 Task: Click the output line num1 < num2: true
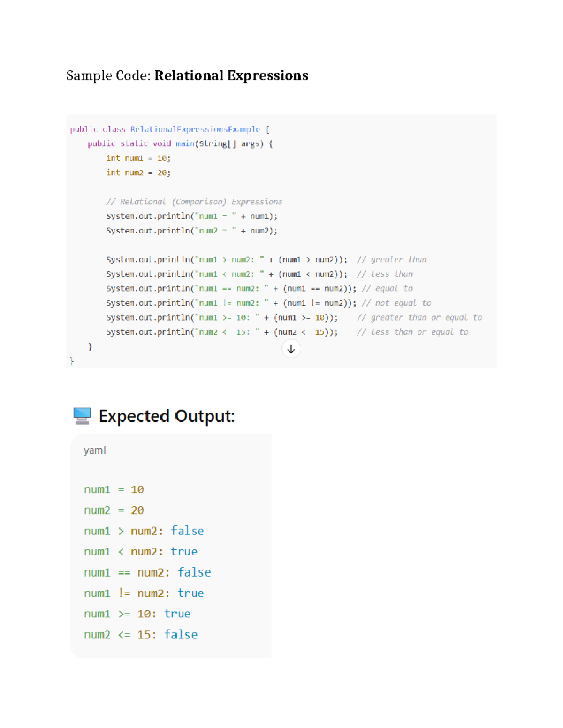[x=141, y=551]
